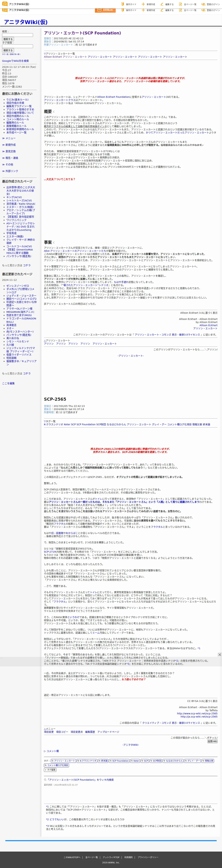Click the 検索 text input in the sidebar
This screenshot has width=222, height=868.
click(x=17, y=35)
